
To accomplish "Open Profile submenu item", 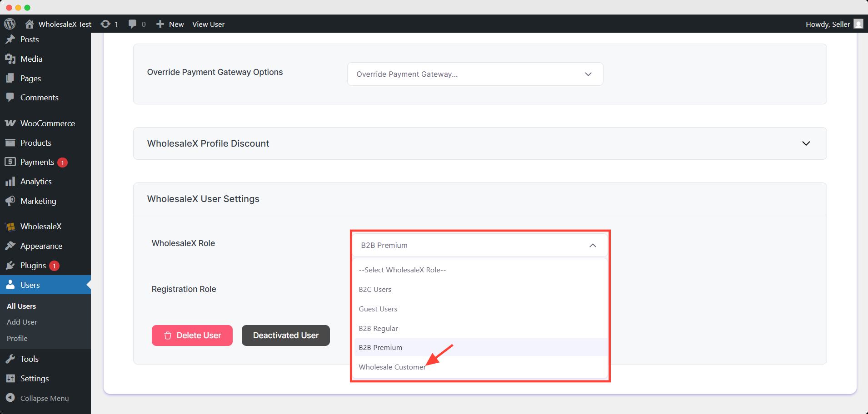I will click(17, 339).
